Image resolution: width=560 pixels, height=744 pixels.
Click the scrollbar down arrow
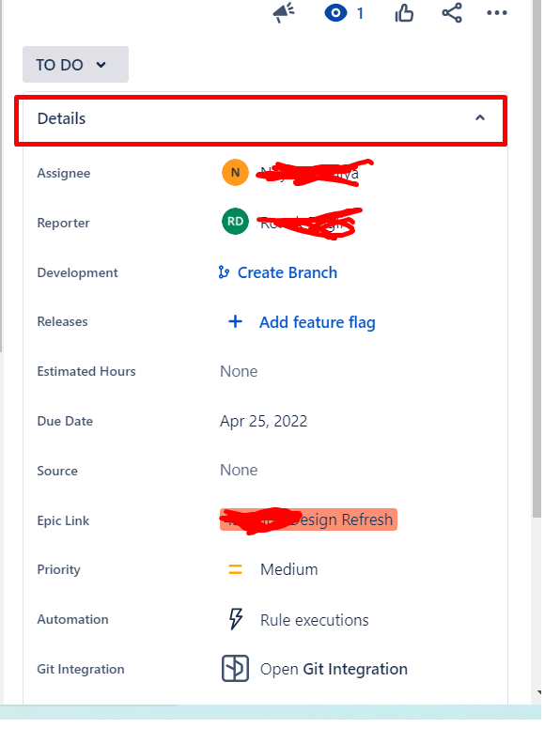pyautogui.click(x=539, y=692)
